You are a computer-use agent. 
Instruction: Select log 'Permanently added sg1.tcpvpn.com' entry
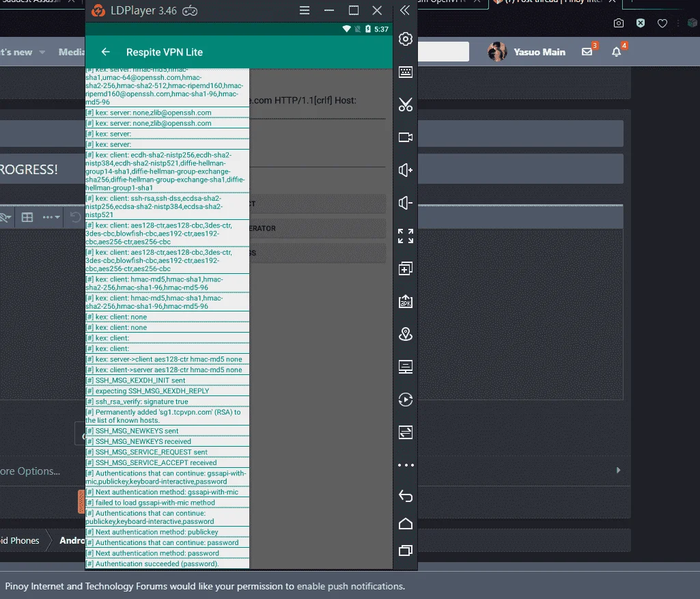167,416
